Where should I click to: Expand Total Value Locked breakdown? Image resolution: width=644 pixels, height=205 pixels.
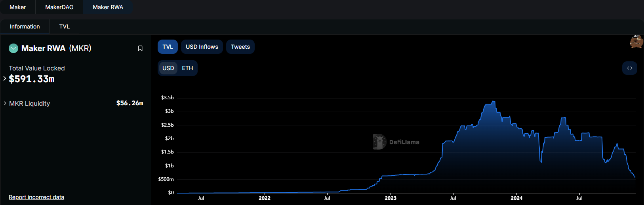[x=5, y=78]
